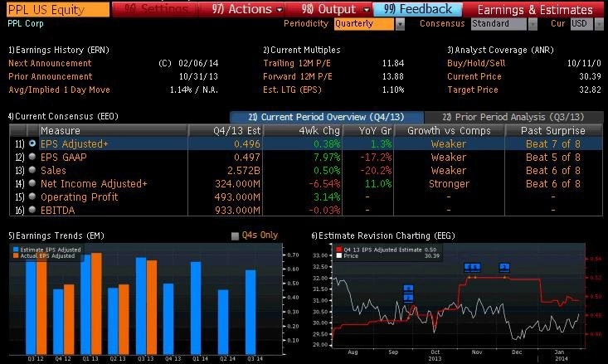The width and height of the screenshot is (608, 364).
Task: Open the Output menu
Action: point(335,9)
